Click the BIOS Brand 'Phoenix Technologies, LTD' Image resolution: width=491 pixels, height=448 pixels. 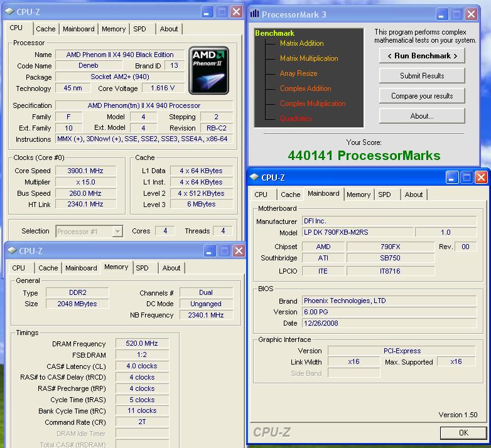389,301
